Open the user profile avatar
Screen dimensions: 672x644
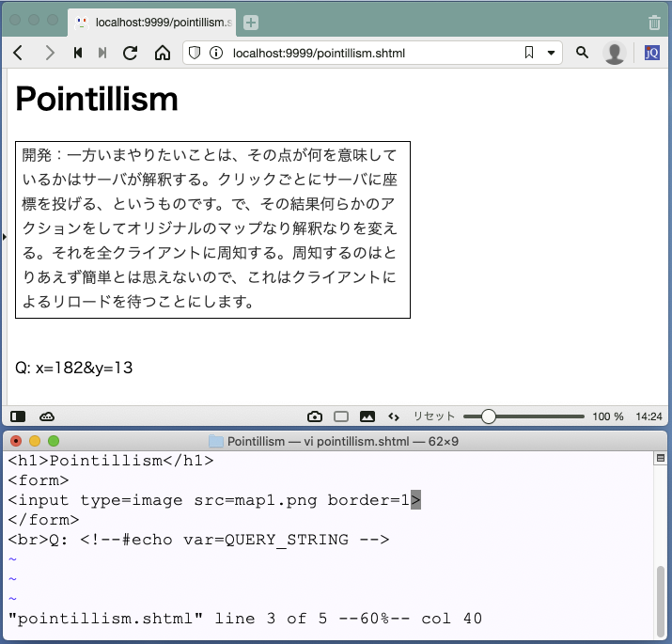point(615,53)
